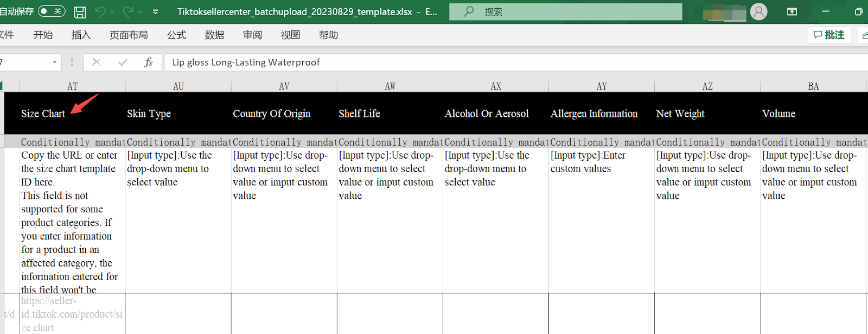Screen dimensions: 868x334
Task: Click the Redo arrow icon
Action: 128,12
